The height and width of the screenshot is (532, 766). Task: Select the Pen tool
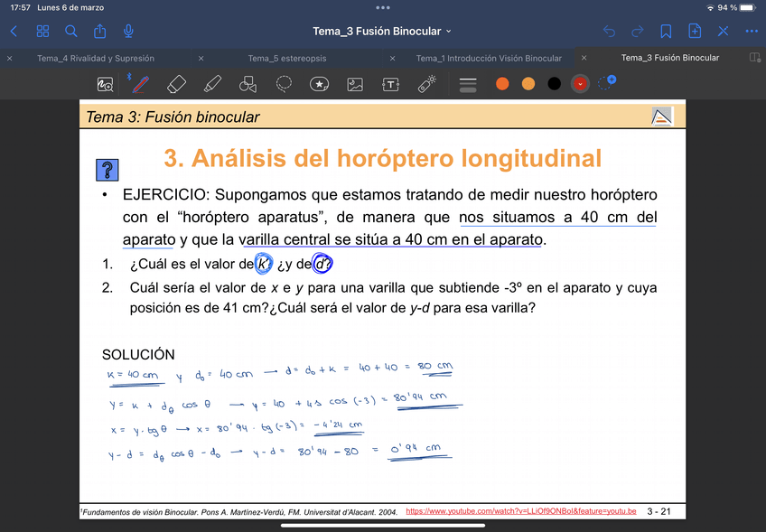(x=140, y=84)
